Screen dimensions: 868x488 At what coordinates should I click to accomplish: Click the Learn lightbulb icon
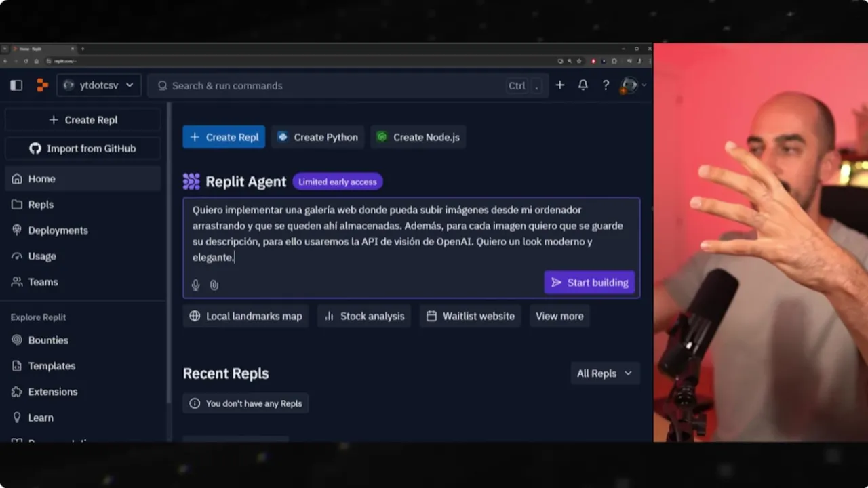[17, 418]
